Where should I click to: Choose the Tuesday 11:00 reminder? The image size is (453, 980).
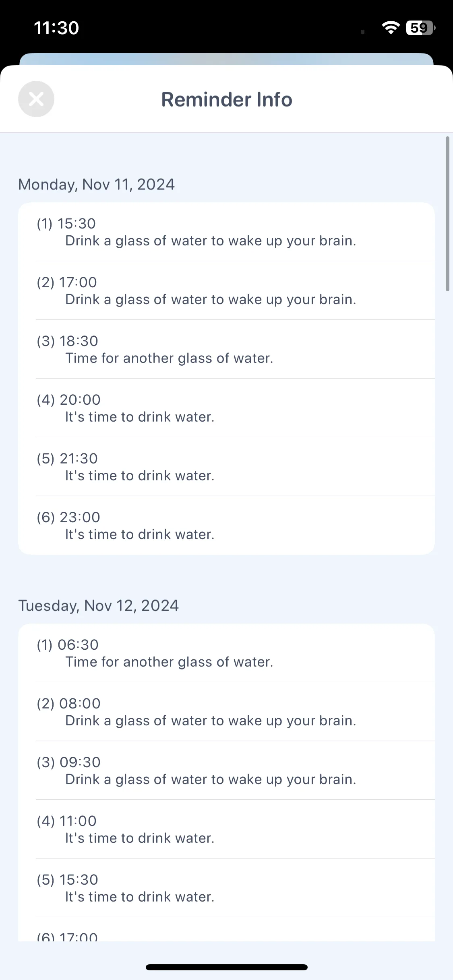226,829
